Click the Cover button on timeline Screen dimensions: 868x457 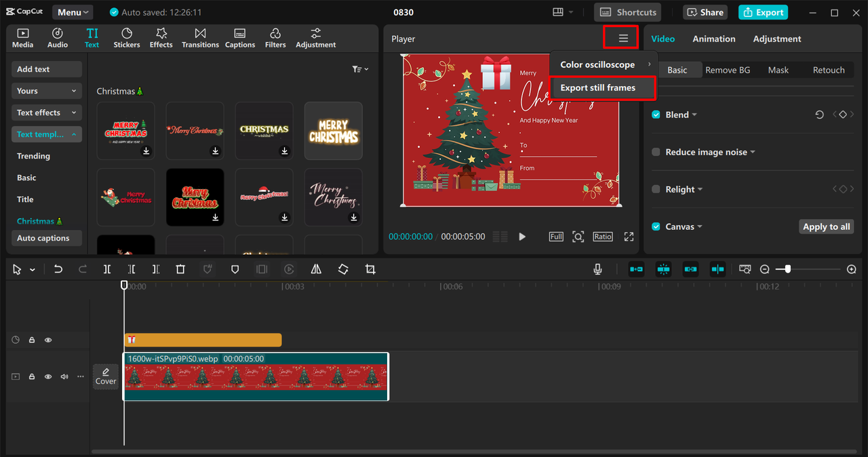click(x=106, y=376)
